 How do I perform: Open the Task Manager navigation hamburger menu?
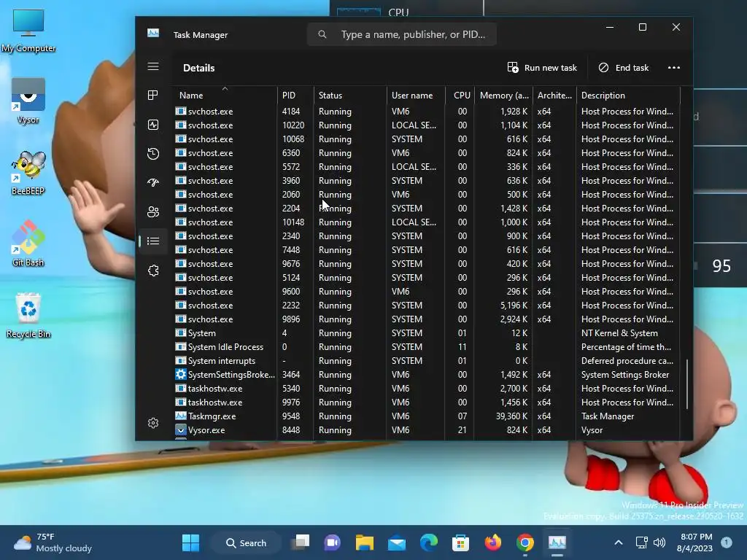click(153, 66)
